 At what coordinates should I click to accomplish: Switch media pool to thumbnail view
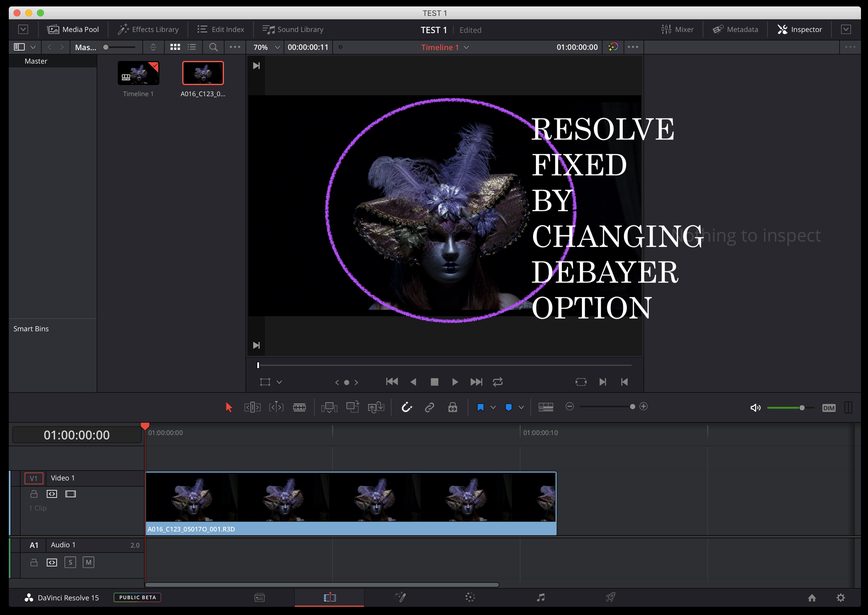click(x=175, y=47)
